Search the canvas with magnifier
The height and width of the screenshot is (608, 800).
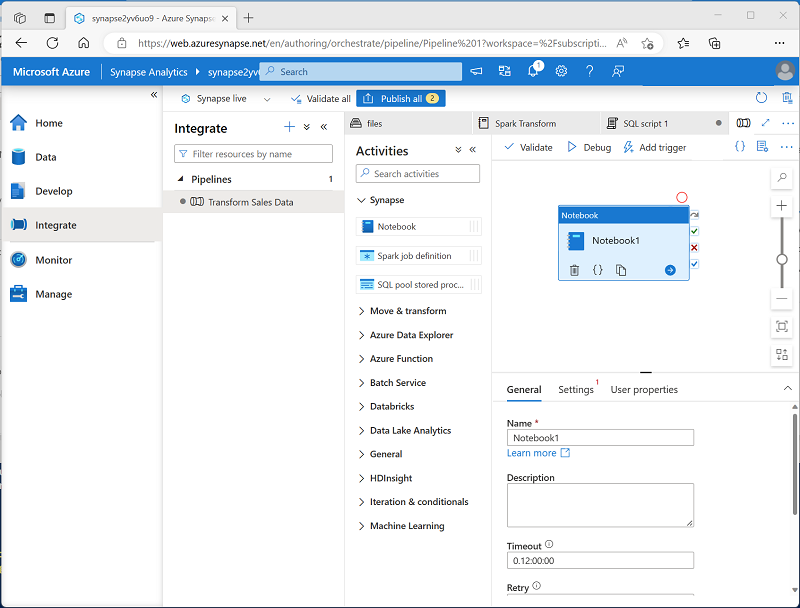coord(782,178)
